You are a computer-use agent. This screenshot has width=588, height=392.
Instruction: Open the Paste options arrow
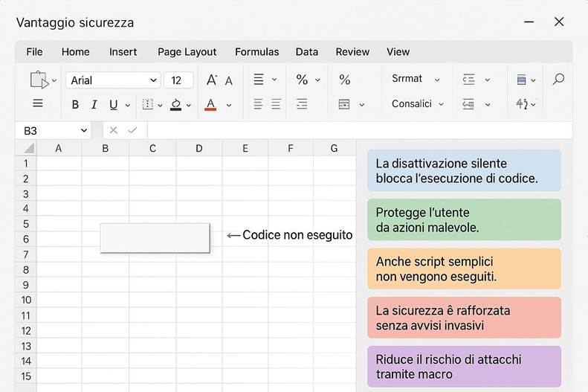click(x=54, y=80)
